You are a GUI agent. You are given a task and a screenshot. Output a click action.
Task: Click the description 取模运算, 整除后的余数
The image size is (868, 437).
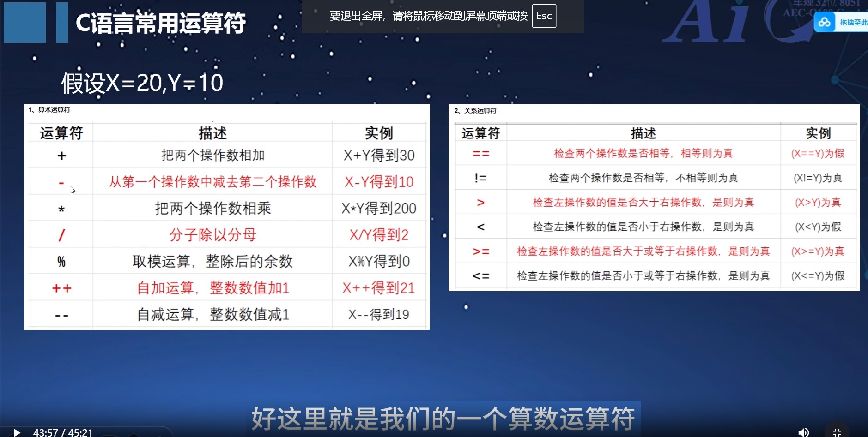pos(212,261)
